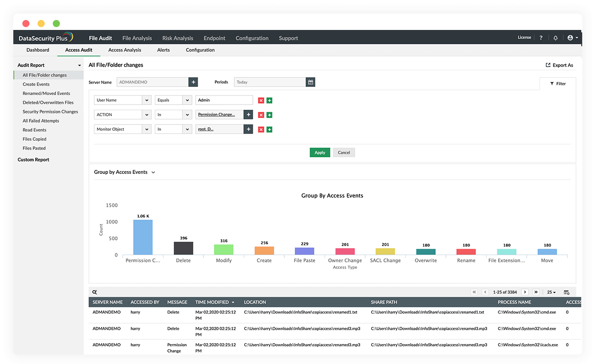The height and width of the screenshot is (364, 596).
Task: Add a filter row after the Monitor Object row
Action: 269,129
